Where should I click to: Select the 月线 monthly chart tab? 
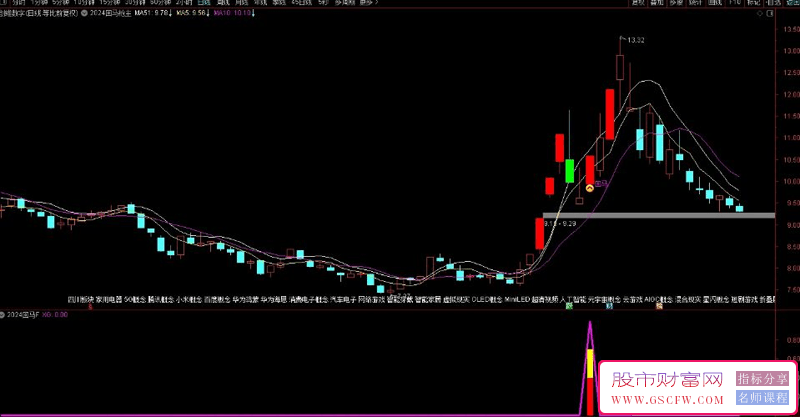pos(241,3)
